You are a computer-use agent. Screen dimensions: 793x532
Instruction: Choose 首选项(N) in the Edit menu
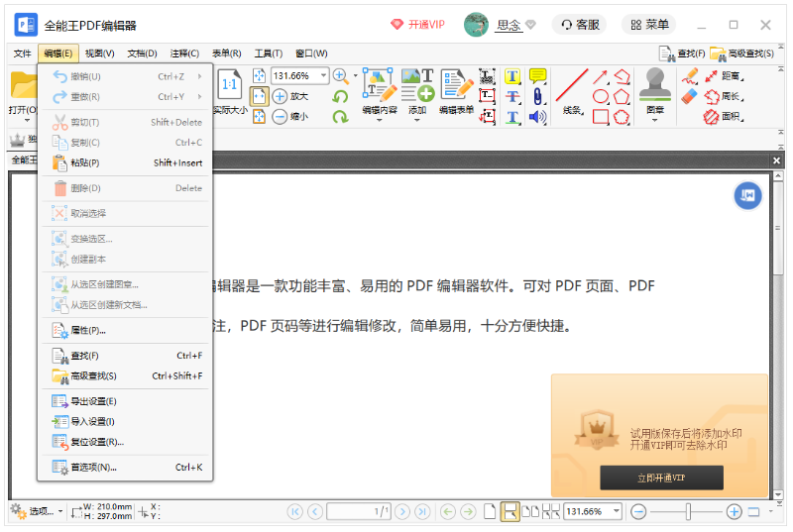126,468
